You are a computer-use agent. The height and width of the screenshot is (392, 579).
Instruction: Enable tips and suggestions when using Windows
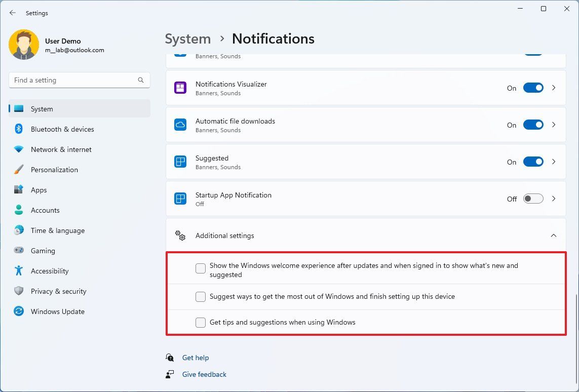click(201, 322)
